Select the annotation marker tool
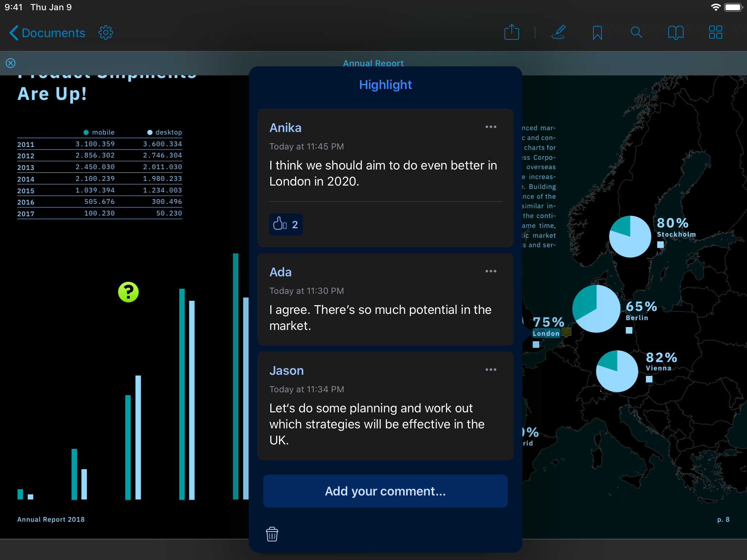The width and height of the screenshot is (747, 560). tap(559, 32)
